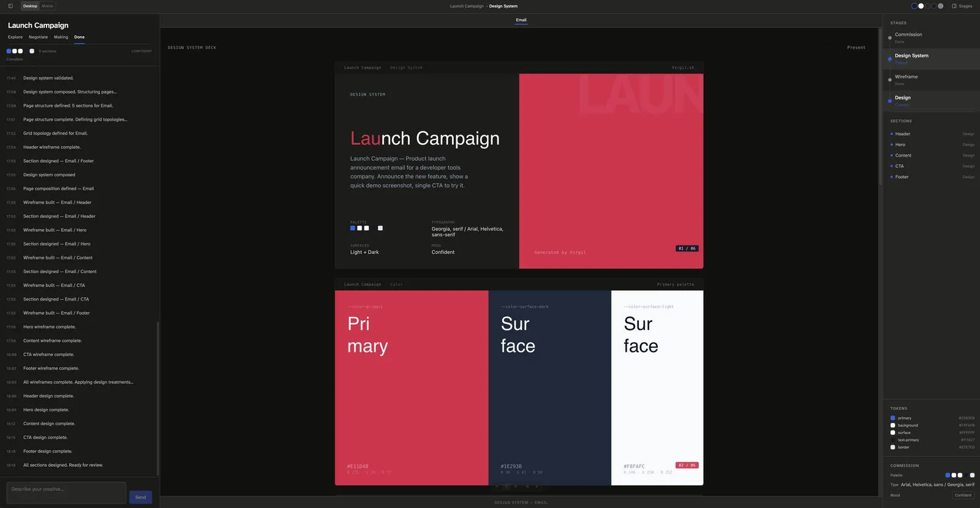980x508 pixels.
Task: Click the red Primary color card
Action: 412,388
